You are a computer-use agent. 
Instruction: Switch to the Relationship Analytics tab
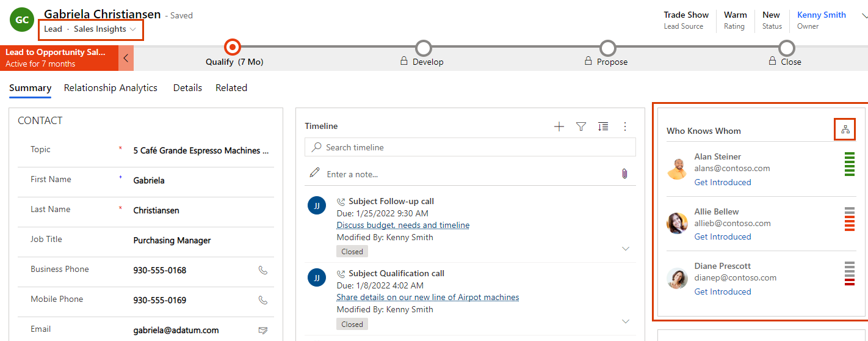coord(110,88)
